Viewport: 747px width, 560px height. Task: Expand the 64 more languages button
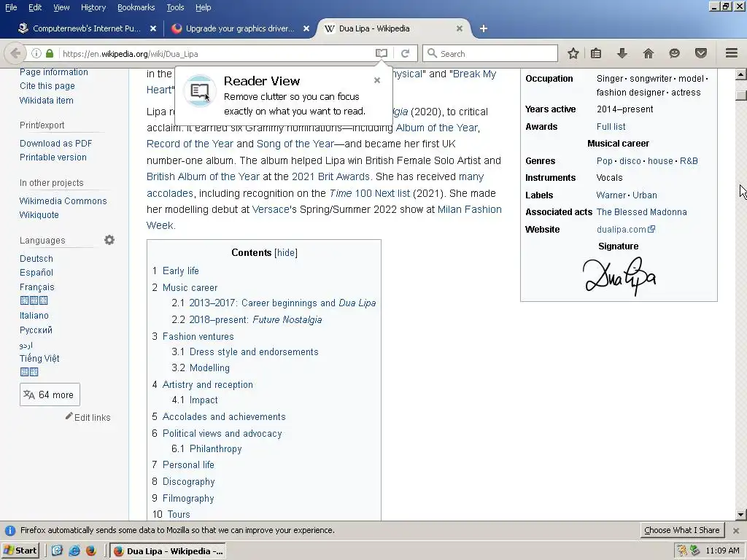tap(50, 394)
